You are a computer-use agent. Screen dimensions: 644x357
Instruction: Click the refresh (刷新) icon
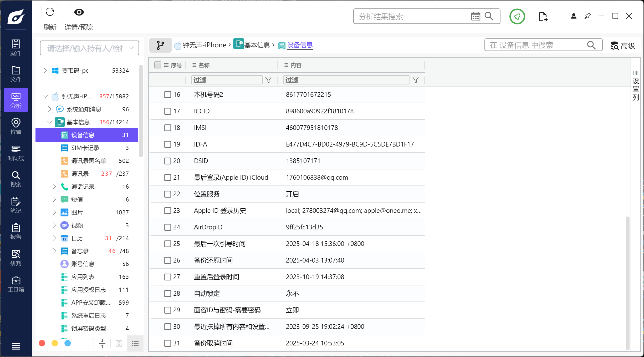click(x=50, y=12)
